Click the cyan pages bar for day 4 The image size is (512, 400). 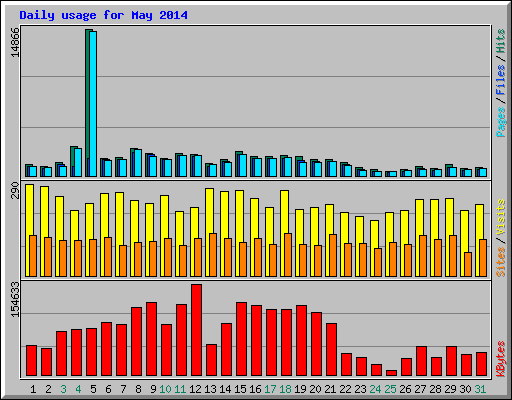tap(78, 162)
